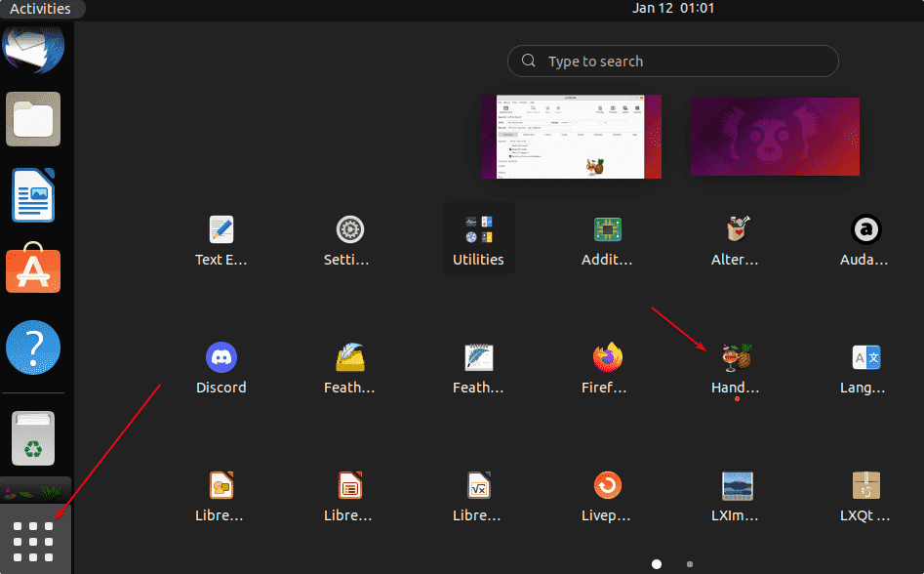This screenshot has width=924, height=574.
Task: Switch to the empty second workspace thumbnail
Action: pyautogui.click(x=775, y=137)
